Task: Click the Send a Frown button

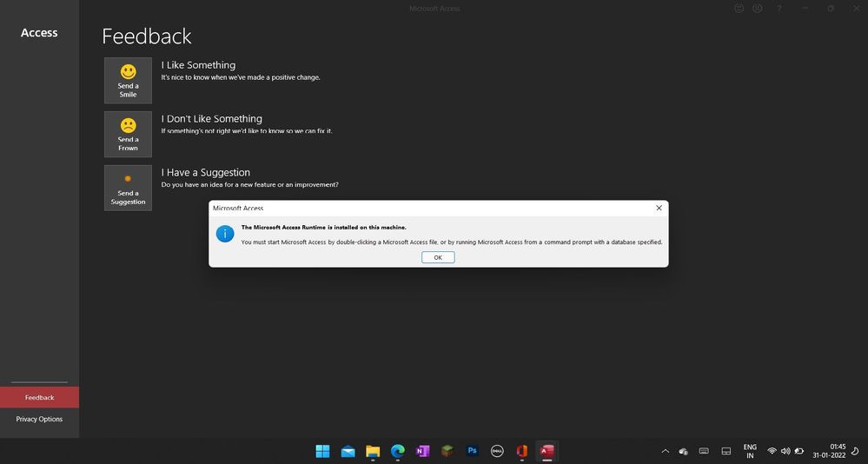Action: point(128,134)
